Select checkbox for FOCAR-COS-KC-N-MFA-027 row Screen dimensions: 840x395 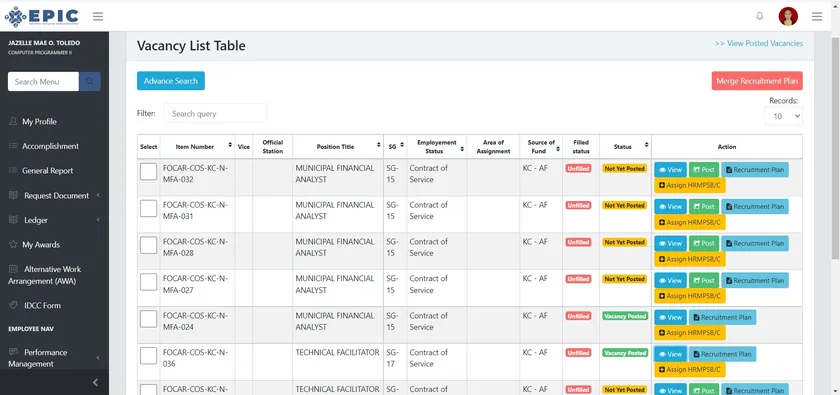148,282
